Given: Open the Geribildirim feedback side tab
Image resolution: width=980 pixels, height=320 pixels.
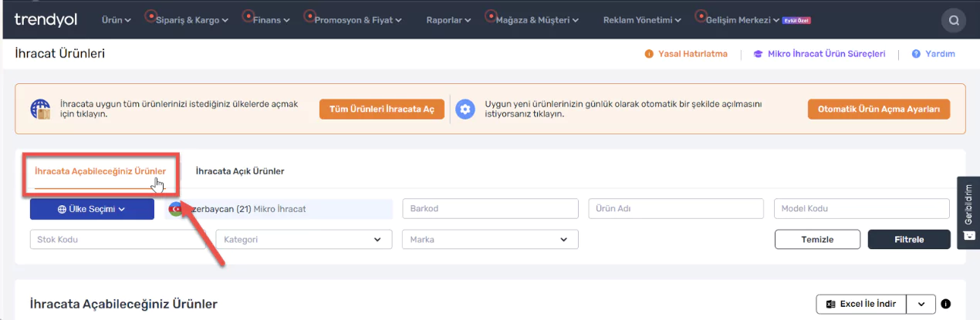Looking at the screenshot, I should pyautogui.click(x=968, y=213).
